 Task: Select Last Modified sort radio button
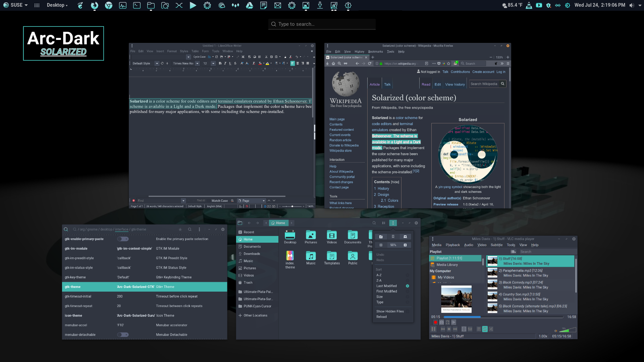coord(408,286)
